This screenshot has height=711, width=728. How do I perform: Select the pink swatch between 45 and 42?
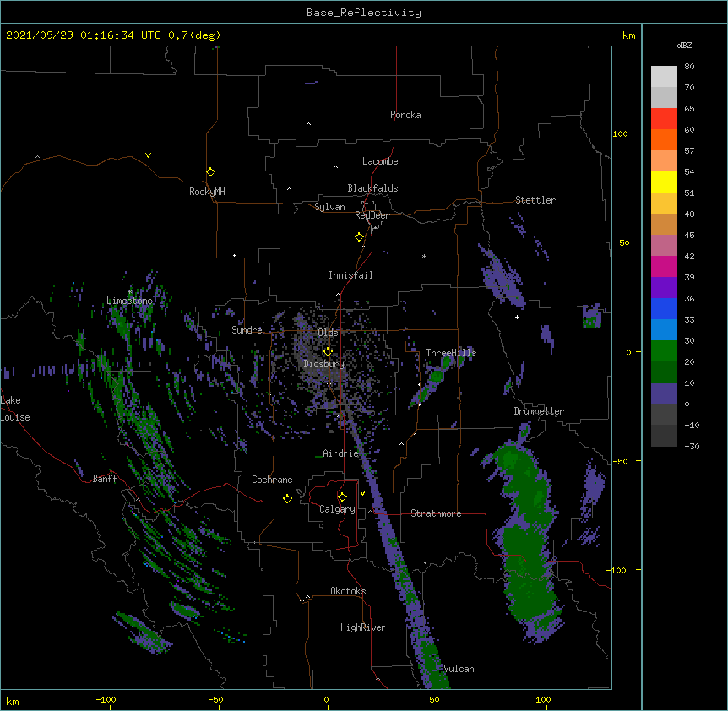click(x=664, y=246)
